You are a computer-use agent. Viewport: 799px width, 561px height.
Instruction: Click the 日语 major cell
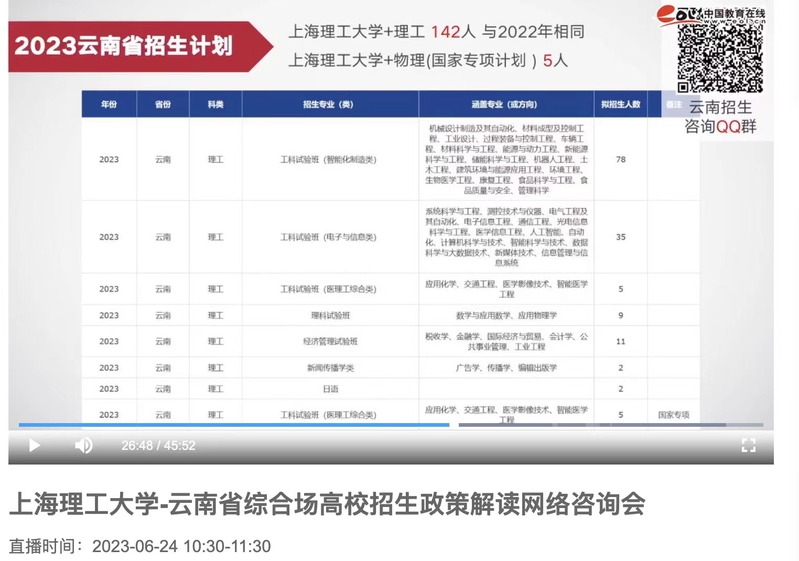point(331,389)
